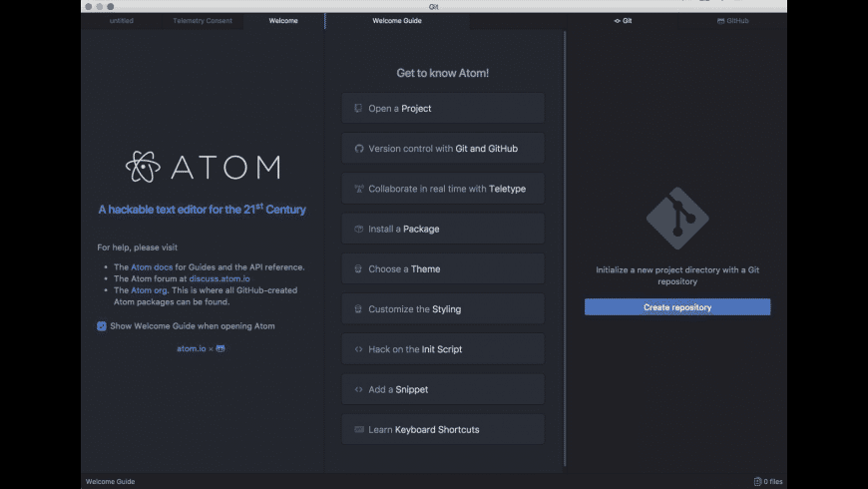Open the Git tab in right dock
Image resolution: width=868 pixels, height=489 pixels.
click(623, 21)
